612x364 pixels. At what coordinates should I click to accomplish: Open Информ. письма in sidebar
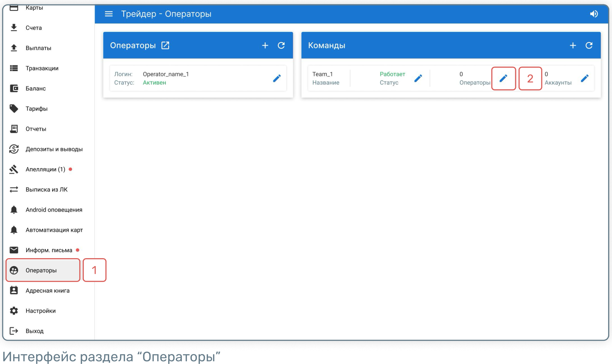click(49, 250)
